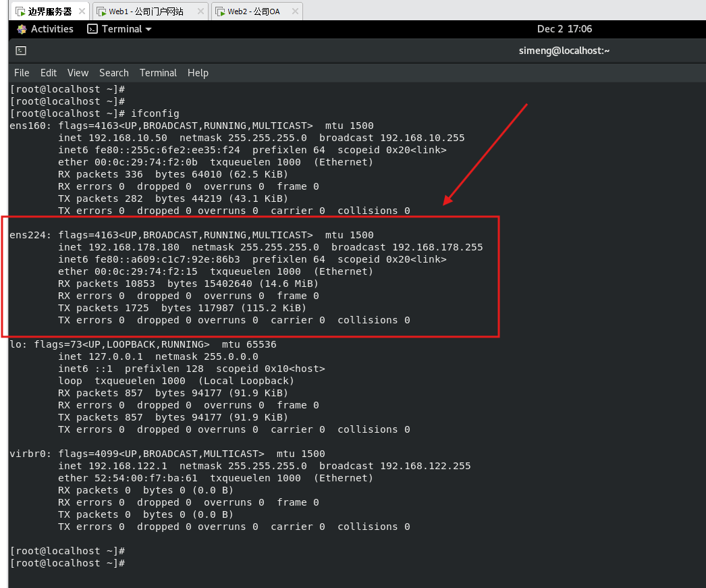Open the View menu
The image size is (706, 588).
pos(78,73)
